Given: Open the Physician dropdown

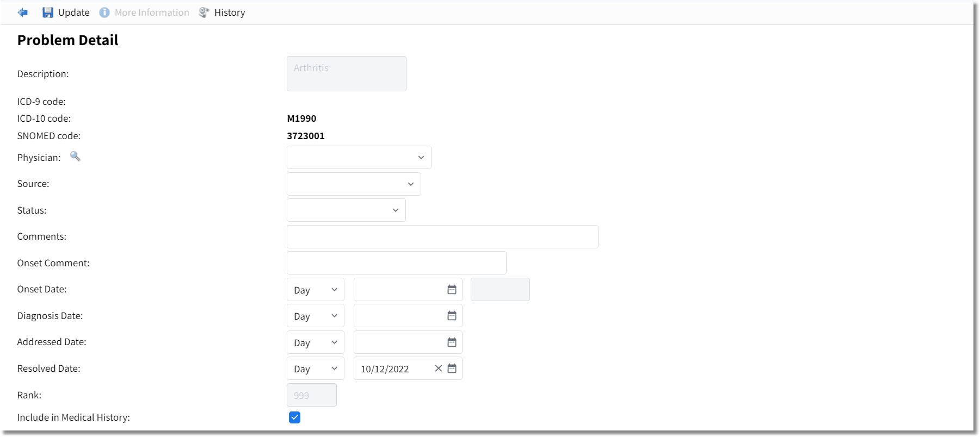Looking at the screenshot, I should point(359,157).
